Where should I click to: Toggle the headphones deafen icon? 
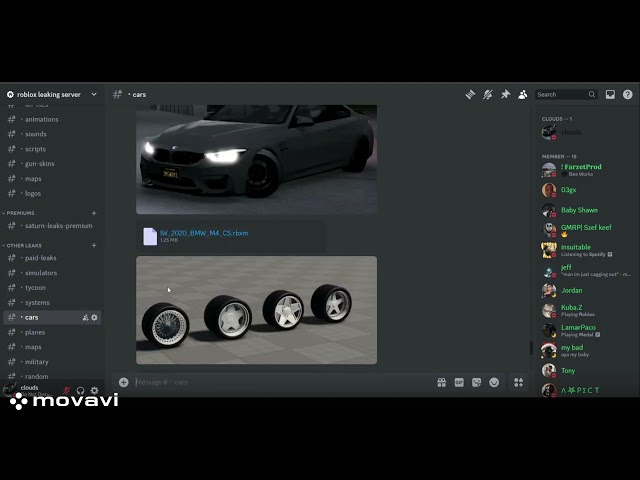point(80,390)
